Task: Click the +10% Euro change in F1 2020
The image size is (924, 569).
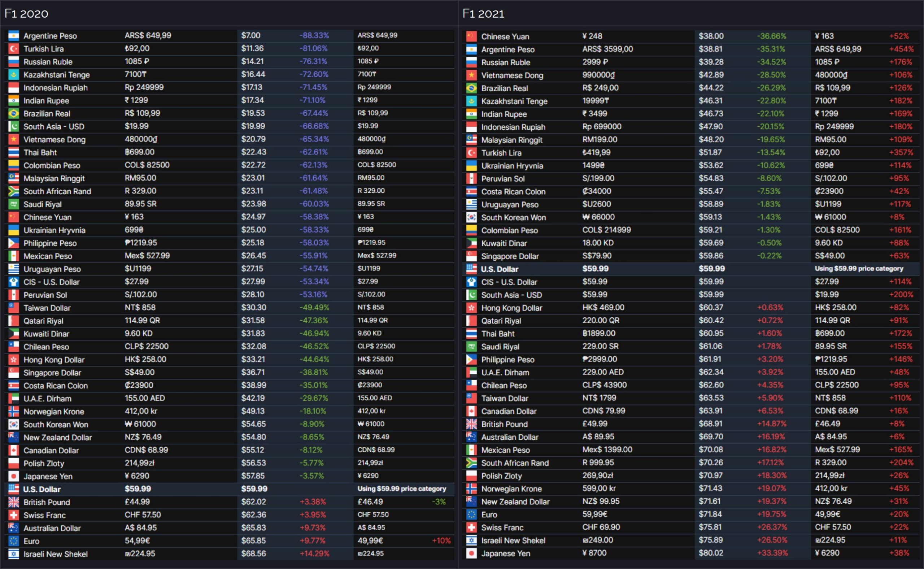Action: [441, 540]
